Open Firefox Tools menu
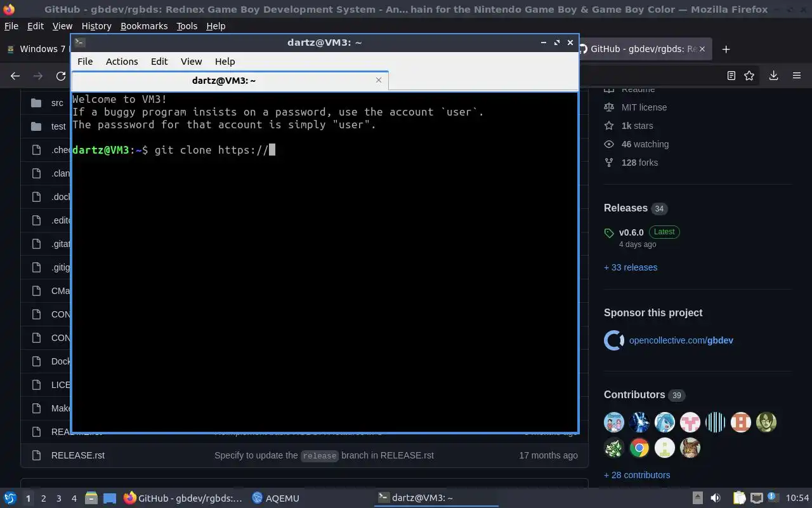This screenshot has width=812, height=508. [187, 26]
